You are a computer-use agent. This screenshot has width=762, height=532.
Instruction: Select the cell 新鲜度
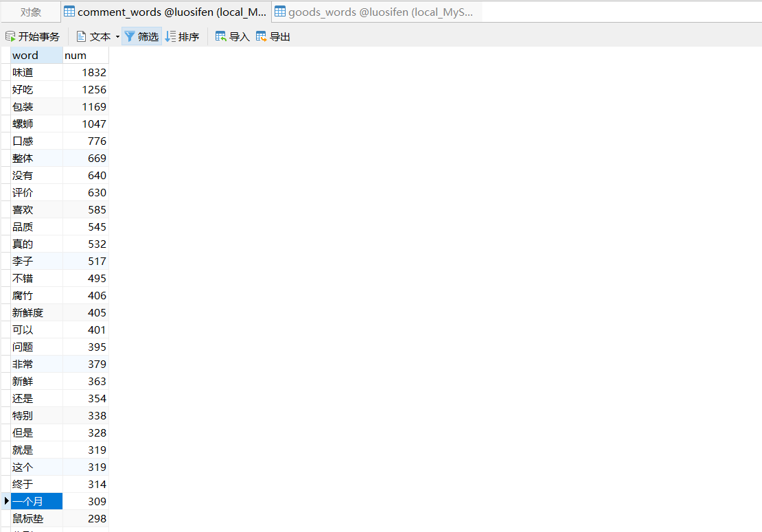click(36, 313)
